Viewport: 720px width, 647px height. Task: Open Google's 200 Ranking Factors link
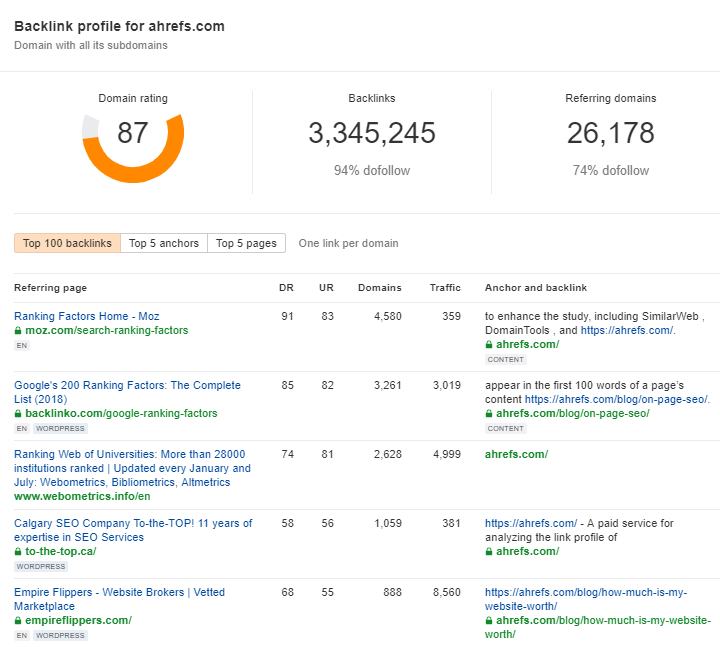(x=127, y=392)
